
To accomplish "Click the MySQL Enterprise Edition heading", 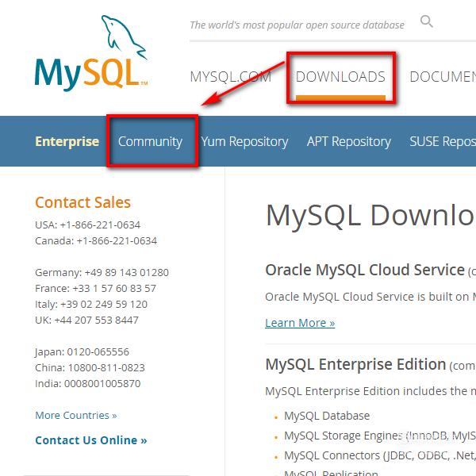I will tap(355, 364).
